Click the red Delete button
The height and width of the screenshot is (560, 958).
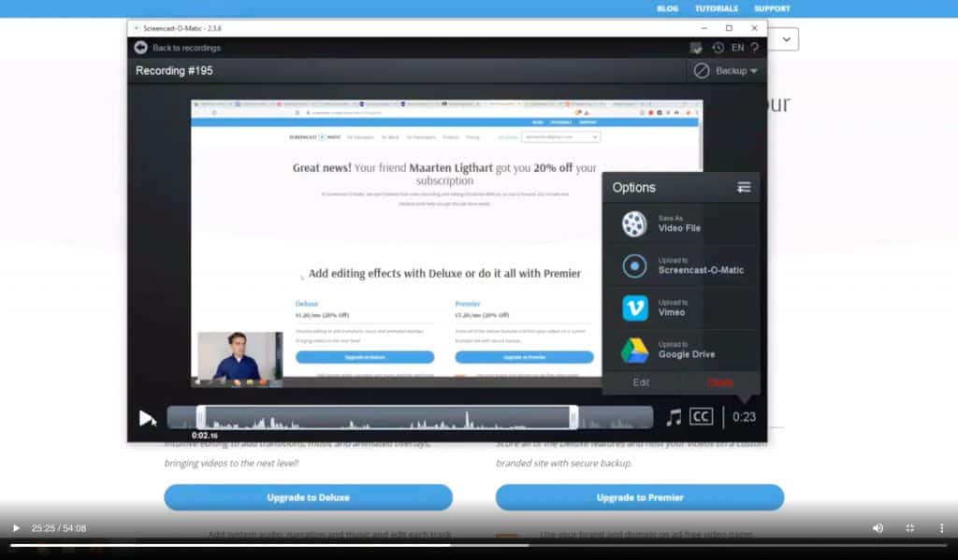click(x=719, y=382)
